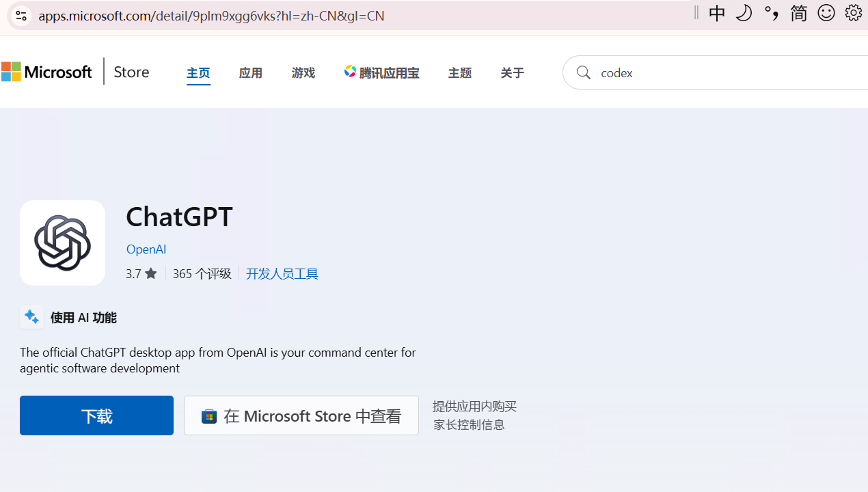
Task: Click the ChatGPT title heading
Action: click(x=179, y=216)
